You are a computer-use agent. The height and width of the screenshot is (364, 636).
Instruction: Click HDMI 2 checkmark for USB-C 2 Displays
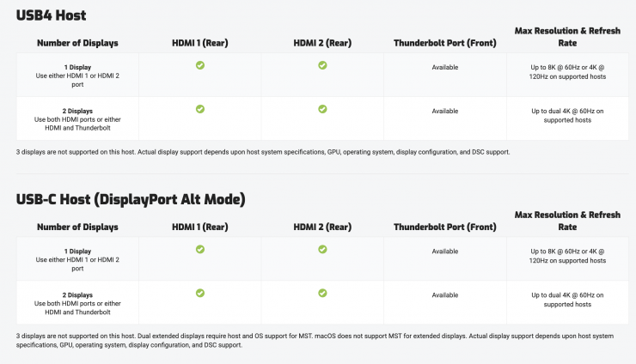pos(322,293)
